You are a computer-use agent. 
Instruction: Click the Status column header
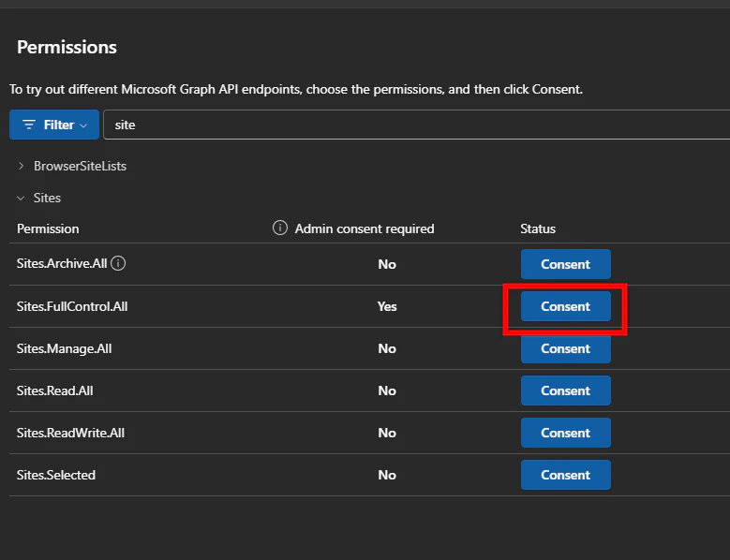point(538,228)
